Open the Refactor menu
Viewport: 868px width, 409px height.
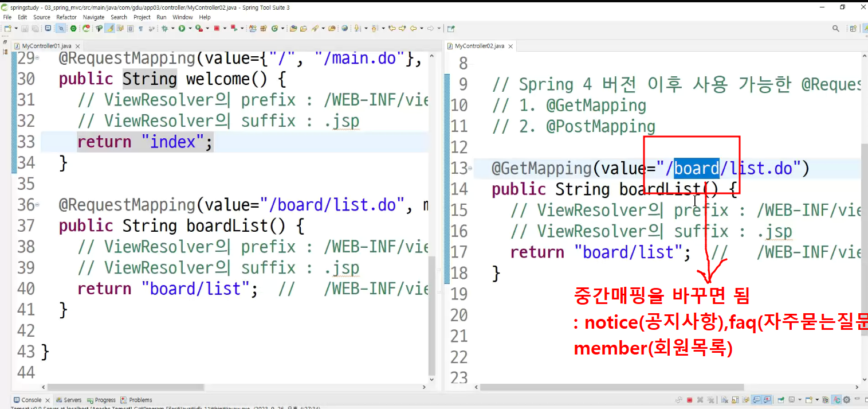pyautogui.click(x=66, y=17)
